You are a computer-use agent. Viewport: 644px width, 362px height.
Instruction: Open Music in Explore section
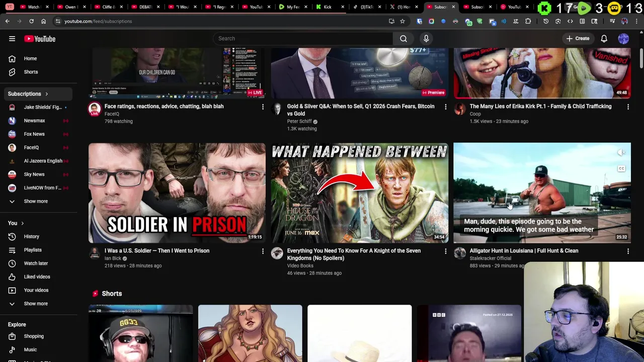[38, 349]
